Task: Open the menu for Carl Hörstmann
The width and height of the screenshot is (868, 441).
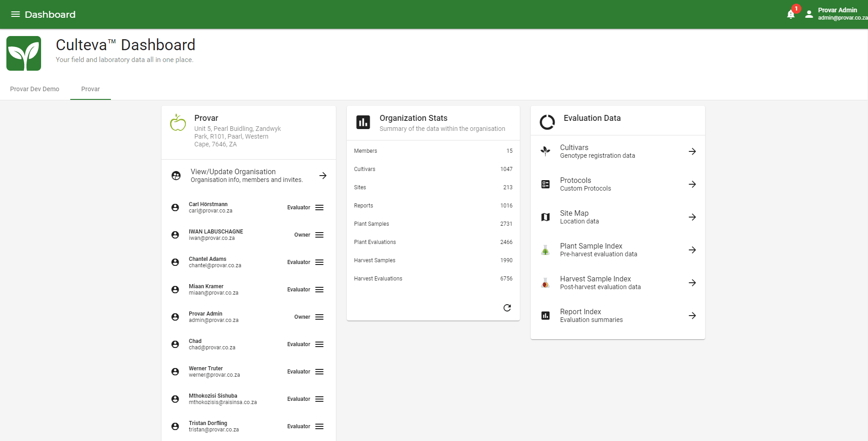Action: pyautogui.click(x=319, y=208)
